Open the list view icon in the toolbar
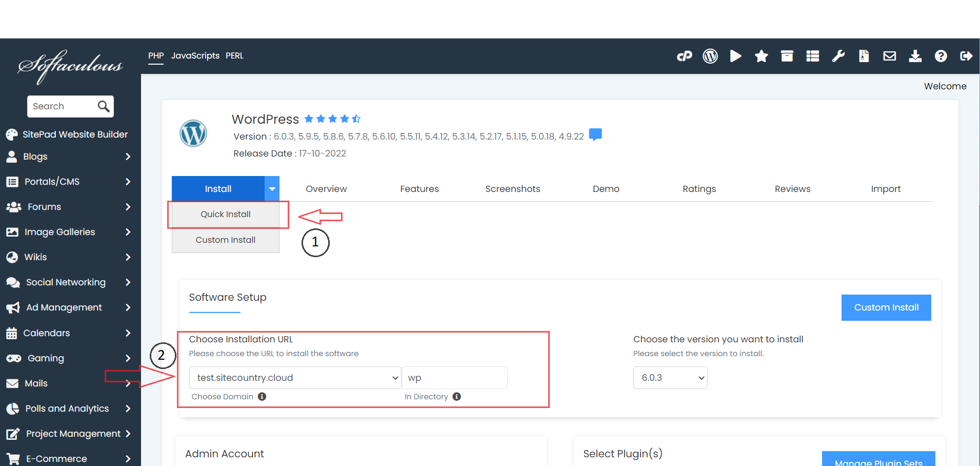This screenshot has width=980, height=466. tap(813, 56)
